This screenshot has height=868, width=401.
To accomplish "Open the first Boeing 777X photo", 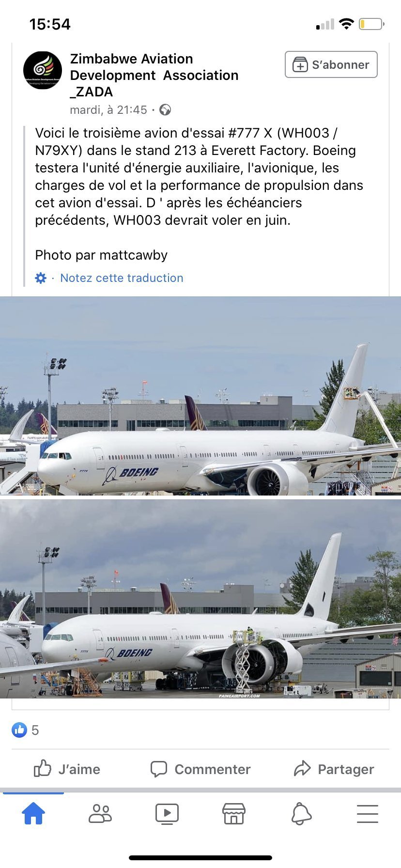I will point(200,396).
